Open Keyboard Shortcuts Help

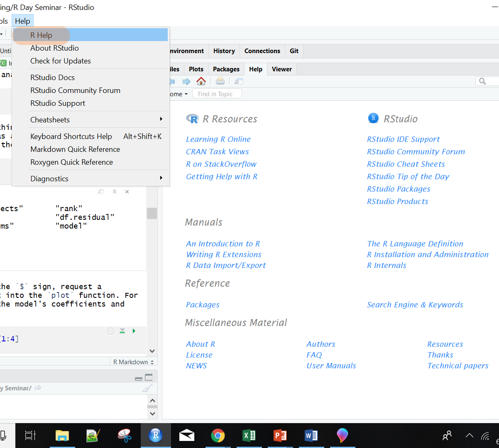pos(91,136)
